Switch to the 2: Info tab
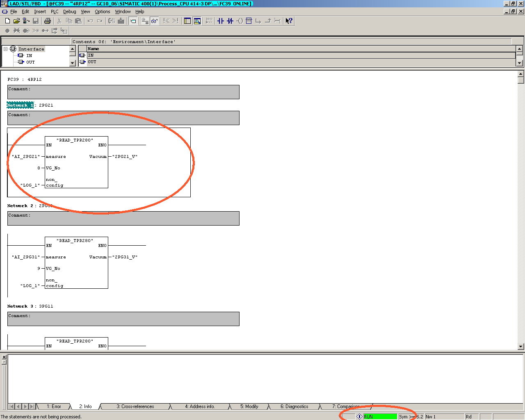Screen dimensions: 525x420 (85, 406)
